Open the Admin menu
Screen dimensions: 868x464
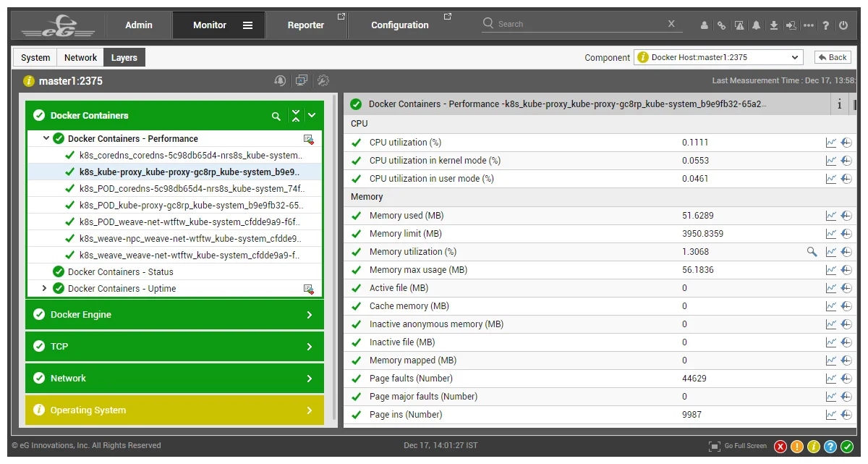click(x=139, y=25)
